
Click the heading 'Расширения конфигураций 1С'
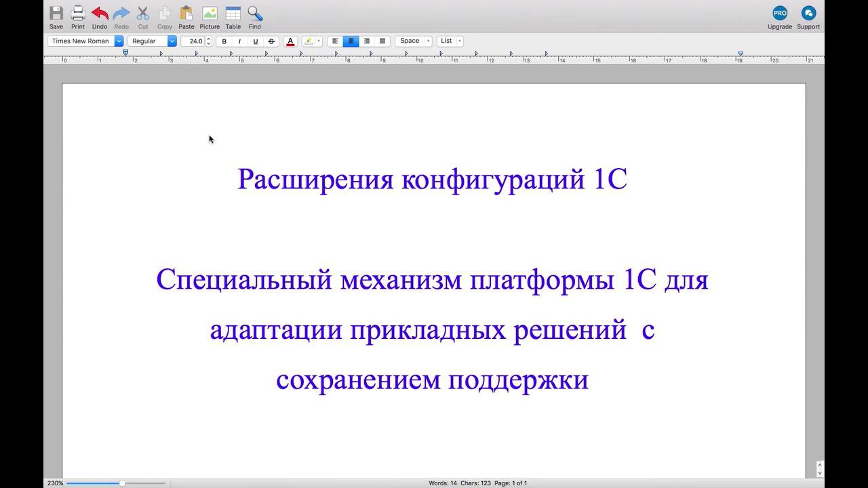pos(433,180)
